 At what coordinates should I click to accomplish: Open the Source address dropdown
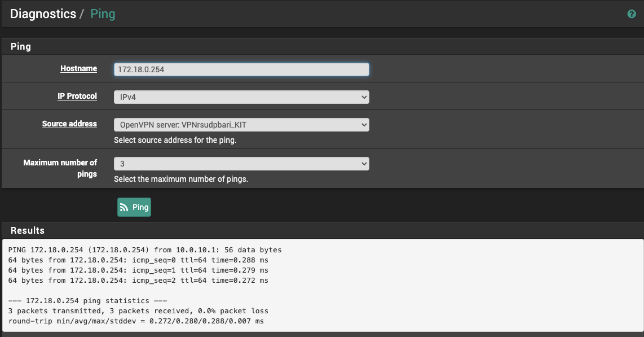click(x=241, y=125)
